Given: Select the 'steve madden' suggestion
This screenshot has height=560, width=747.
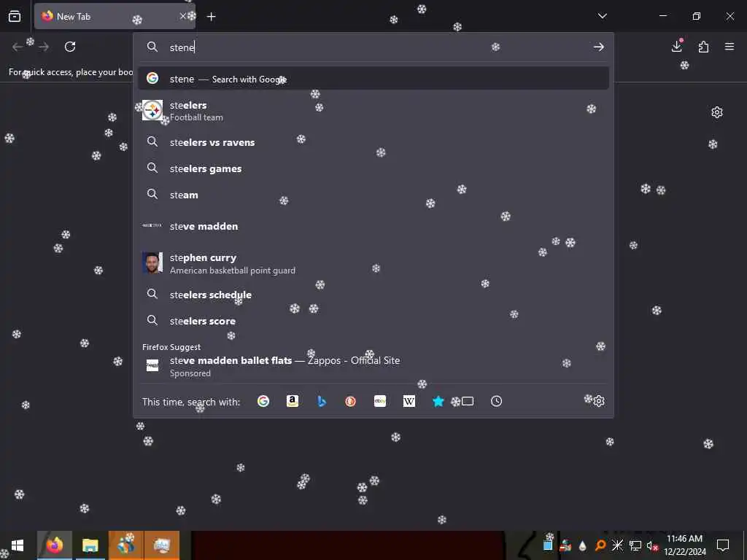Looking at the screenshot, I should [373, 226].
